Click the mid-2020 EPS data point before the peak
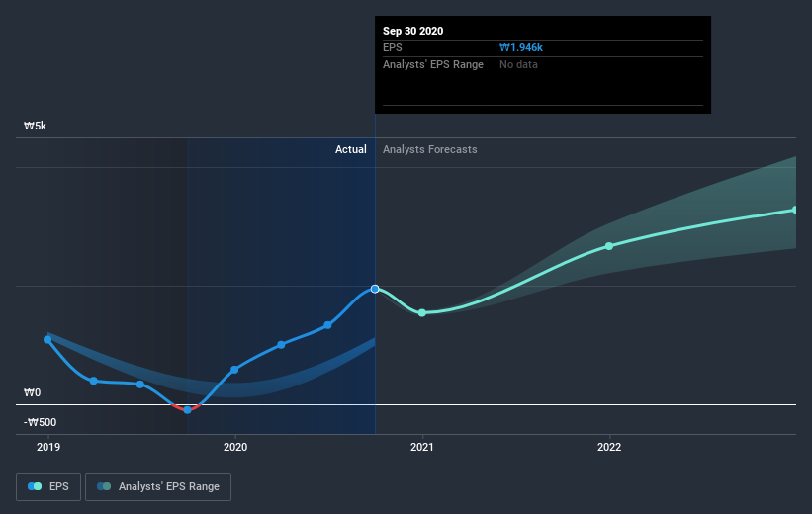 (327, 325)
